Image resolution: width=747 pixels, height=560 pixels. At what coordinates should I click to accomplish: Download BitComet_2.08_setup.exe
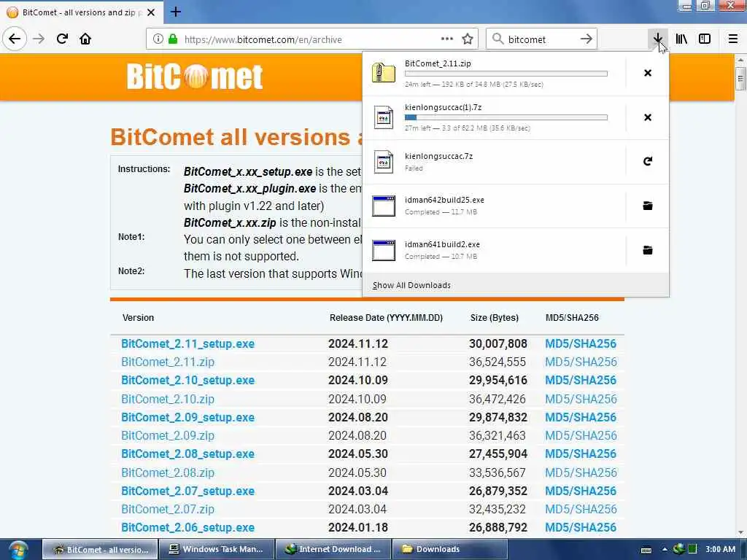187,454
